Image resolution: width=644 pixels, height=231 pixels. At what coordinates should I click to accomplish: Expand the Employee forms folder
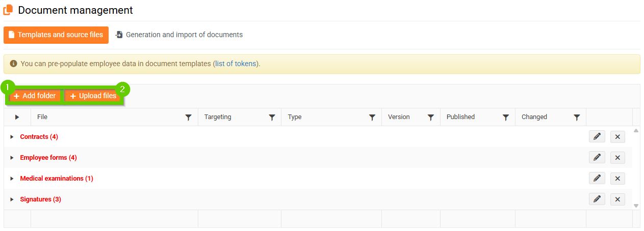pos(12,158)
